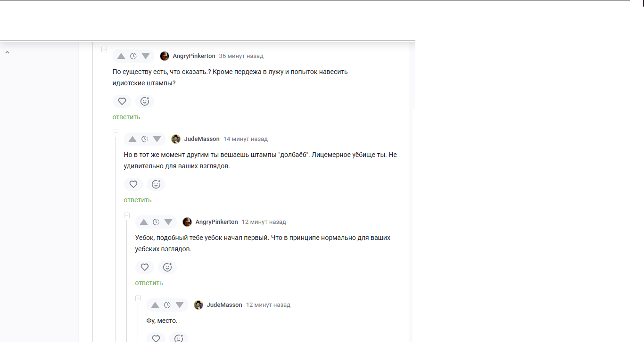Viewport: 644px width, 362px height.
Task: Collapse AngryPinkerton's 12-minutes-ago comment branch
Action: [127, 215]
